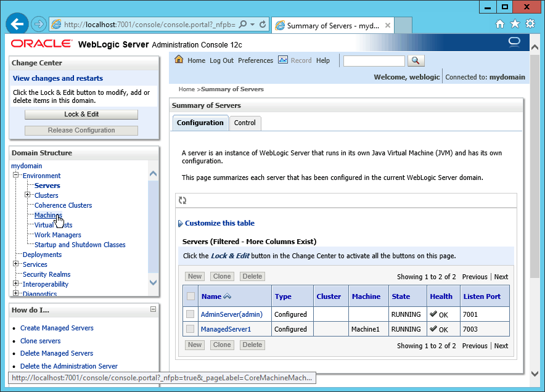Open the Preferences menu item
Viewport: 545px width, 392px height.
pyautogui.click(x=255, y=60)
